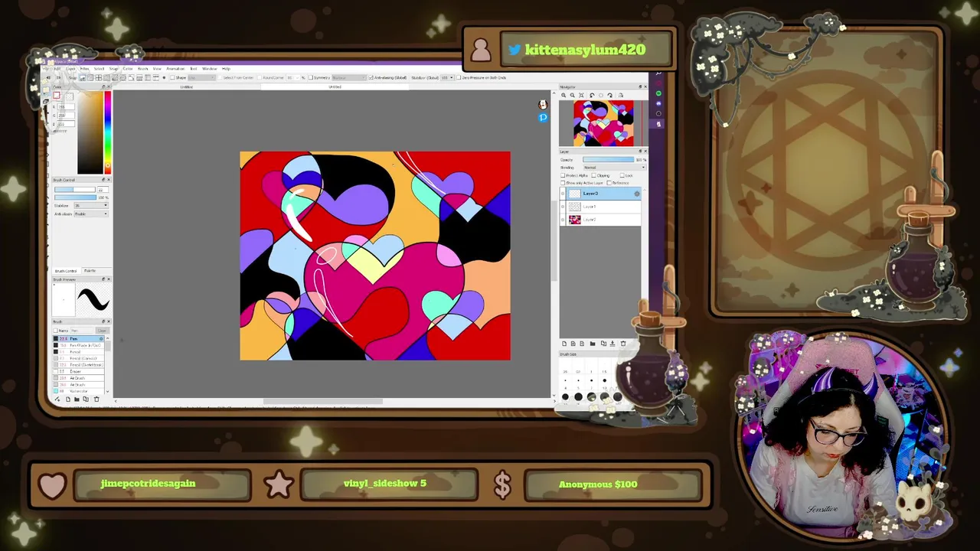Adjust the brush size slider

(75, 189)
